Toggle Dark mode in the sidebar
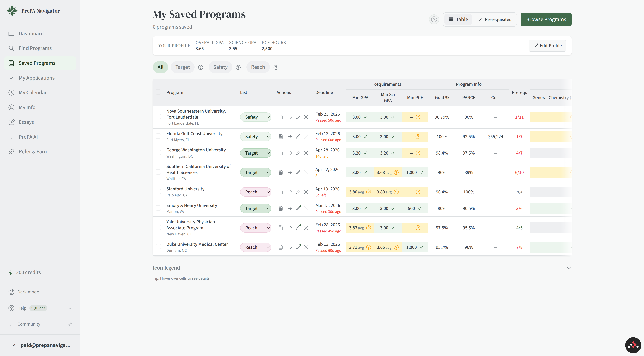The height and width of the screenshot is (356, 644). click(x=24, y=292)
